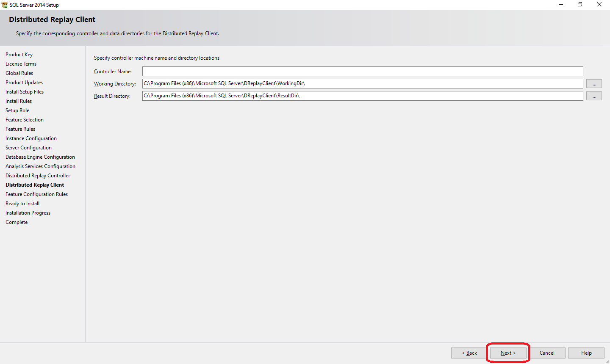Restore down the setup window

pos(580,5)
